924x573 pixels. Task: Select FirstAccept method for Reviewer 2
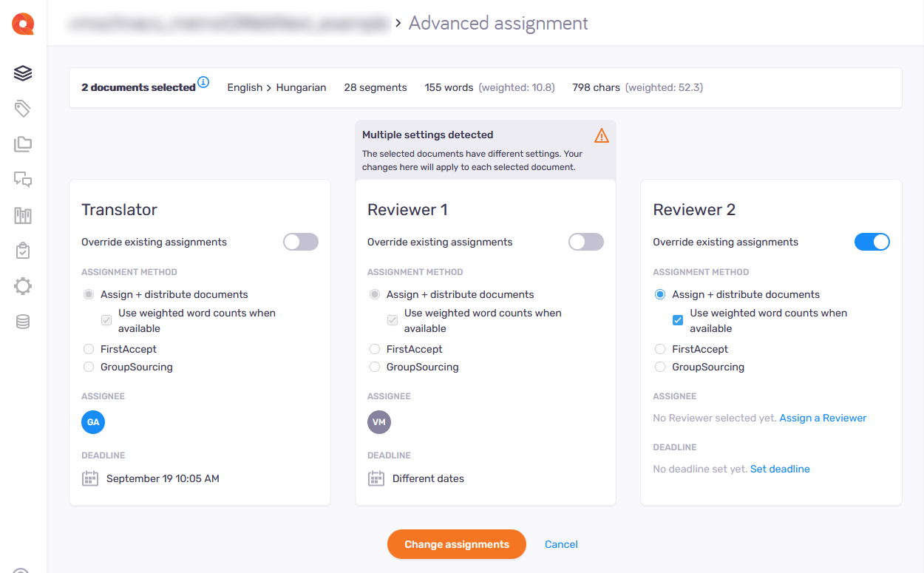click(659, 349)
